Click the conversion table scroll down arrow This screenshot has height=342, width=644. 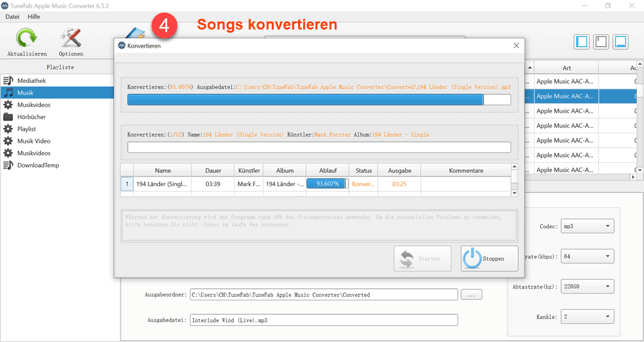pyautogui.click(x=514, y=192)
